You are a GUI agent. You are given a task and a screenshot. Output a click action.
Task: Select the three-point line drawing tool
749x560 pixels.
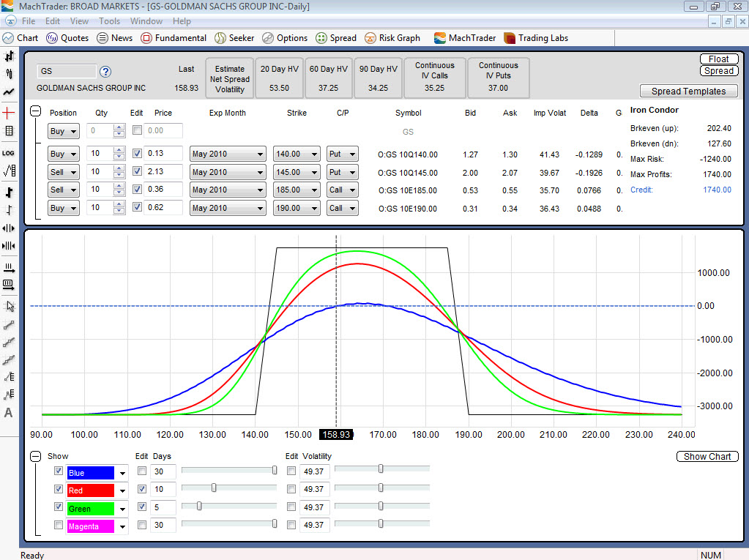pos(9,343)
